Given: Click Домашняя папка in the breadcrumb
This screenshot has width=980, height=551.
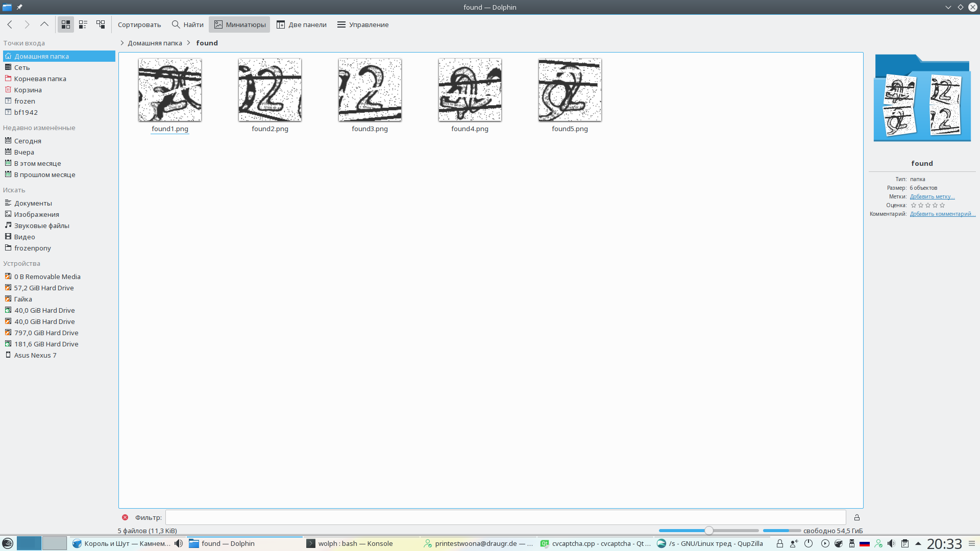Looking at the screenshot, I should pos(155,43).
